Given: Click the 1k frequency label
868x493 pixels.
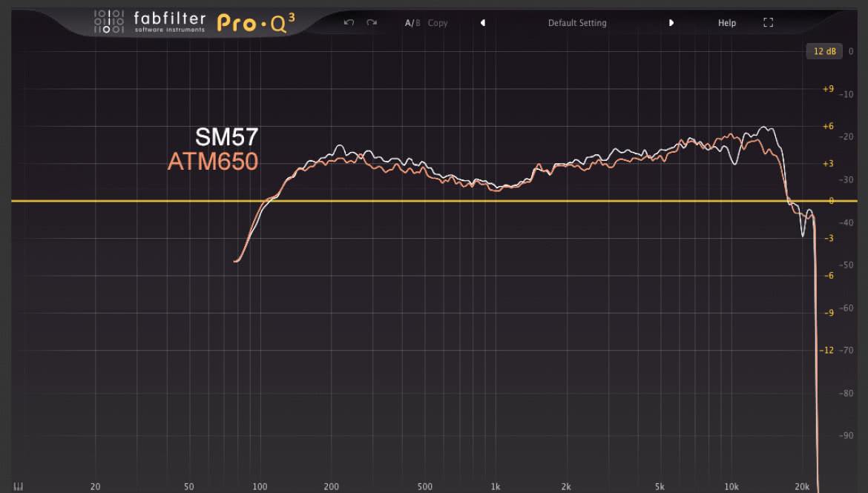Looking at the screenshot, I should coord(496,487).
